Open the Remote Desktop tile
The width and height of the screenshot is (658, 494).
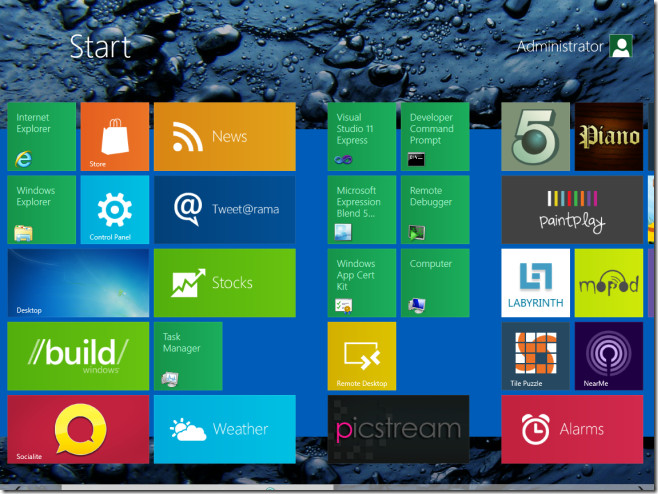tap(362, 356)
